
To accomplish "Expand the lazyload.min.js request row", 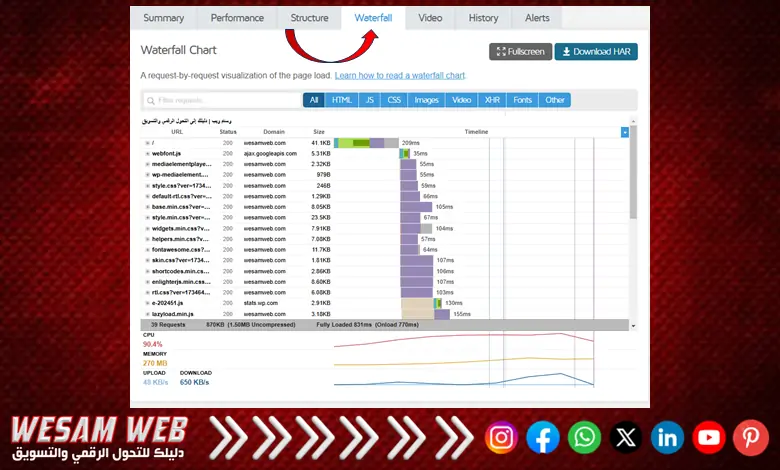I will 147,314.
